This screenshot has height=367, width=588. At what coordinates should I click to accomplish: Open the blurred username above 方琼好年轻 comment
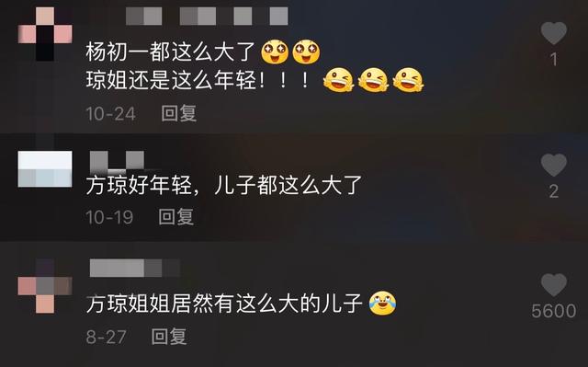click(x=117, y=160)
